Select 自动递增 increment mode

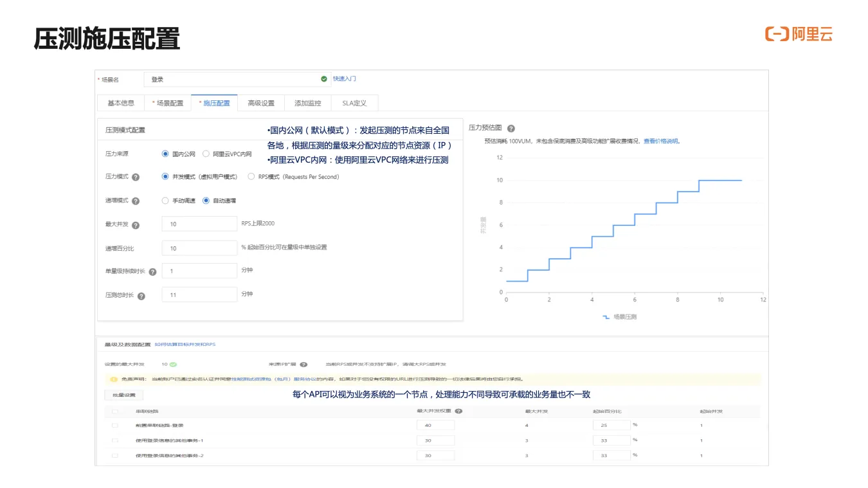point(206,201)
